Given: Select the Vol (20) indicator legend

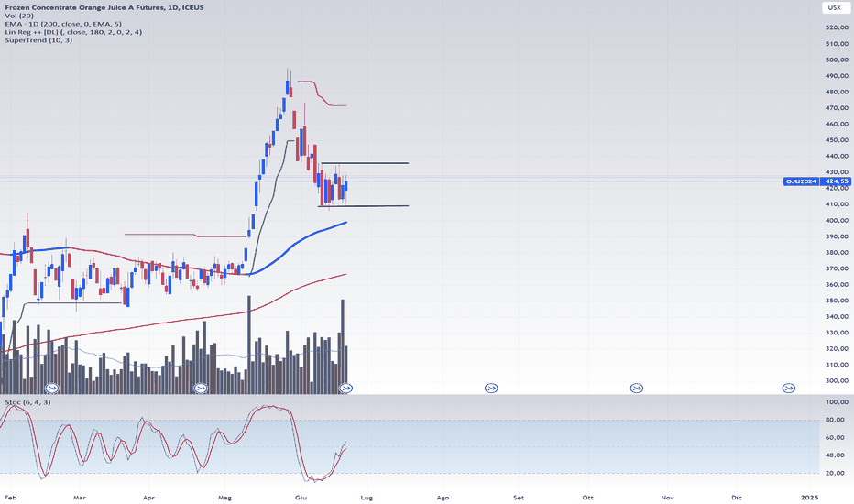Looking at the screenshot, I should [x=19, y=16].
